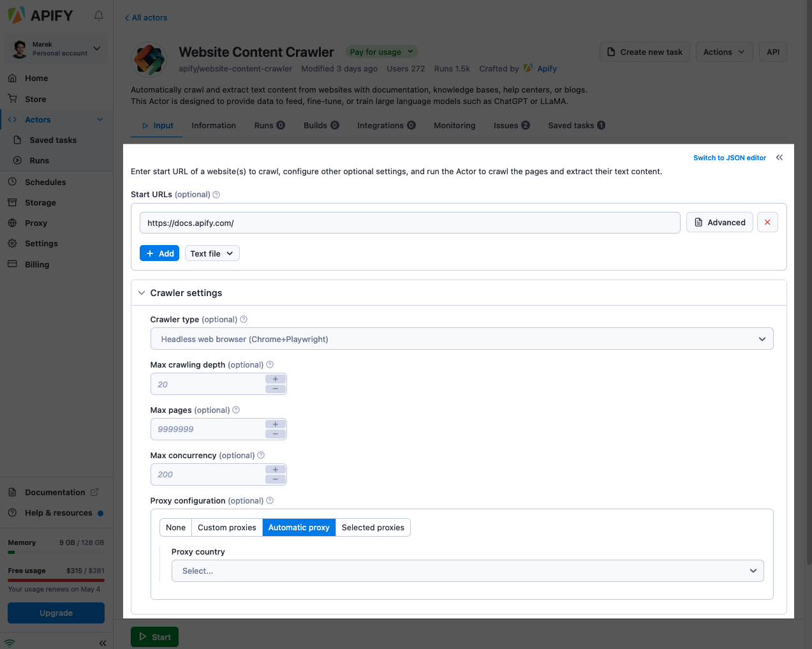Select the Automatic proxy option

(299, 527)
